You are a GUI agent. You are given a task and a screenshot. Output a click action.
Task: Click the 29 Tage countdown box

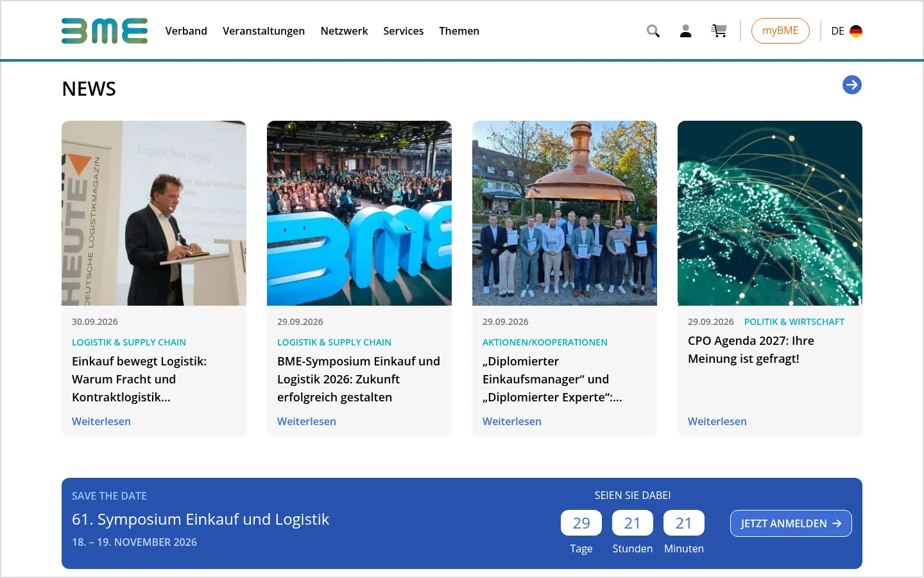pos(581,523)
